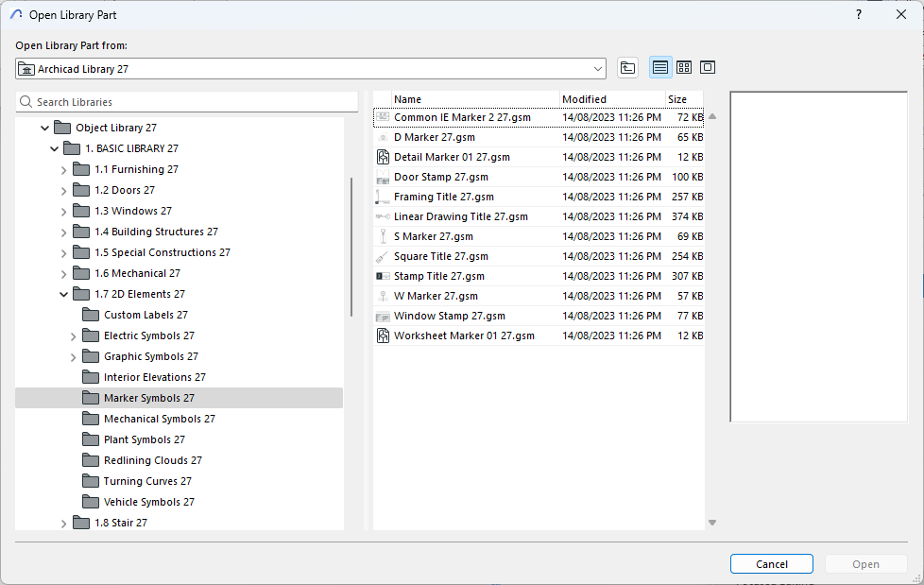This screenshot has width=924, height=585.
Task: Select file name Linear Drawing Title 27.gsm
Action: click(x=461, y=216)
